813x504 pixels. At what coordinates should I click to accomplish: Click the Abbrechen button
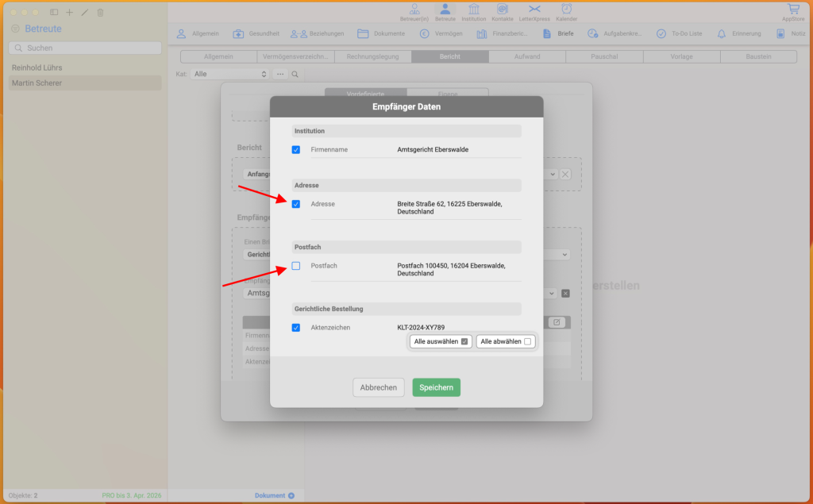coord(378,387)
